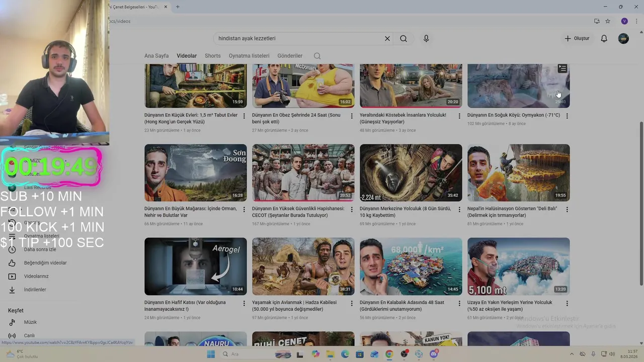Open the Oymyakon video thumbnail
Screen dimensions: 644x362
click(x=519, y=85)
